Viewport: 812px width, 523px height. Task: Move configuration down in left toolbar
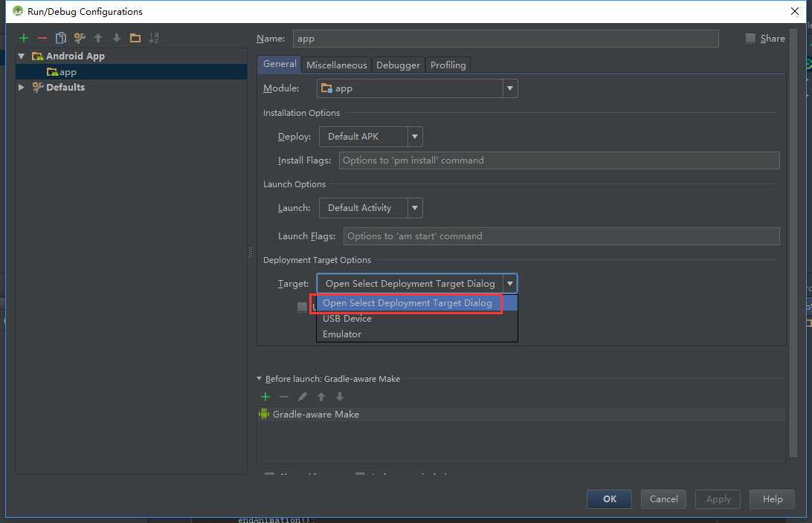click(117, 38)
